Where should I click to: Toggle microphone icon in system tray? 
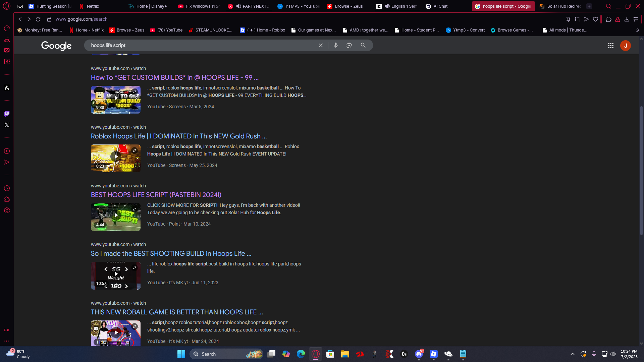pos(594,354)
